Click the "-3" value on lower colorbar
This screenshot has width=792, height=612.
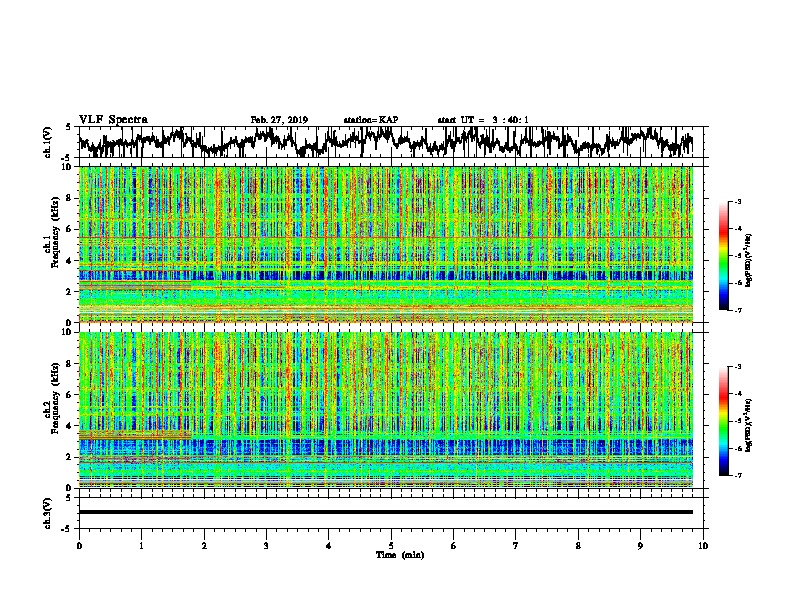(x=738, y=367)
